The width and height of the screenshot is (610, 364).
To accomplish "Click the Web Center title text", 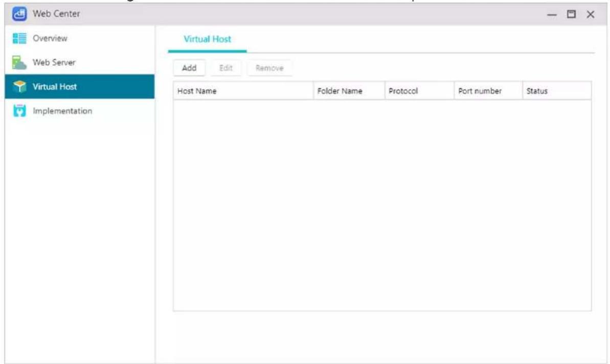I will point(56,14).
